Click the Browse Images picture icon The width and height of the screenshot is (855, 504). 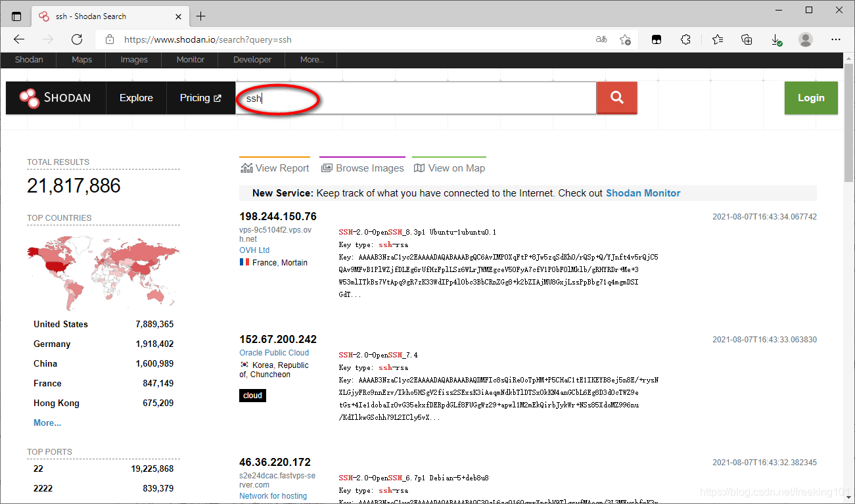click(327, 168)
